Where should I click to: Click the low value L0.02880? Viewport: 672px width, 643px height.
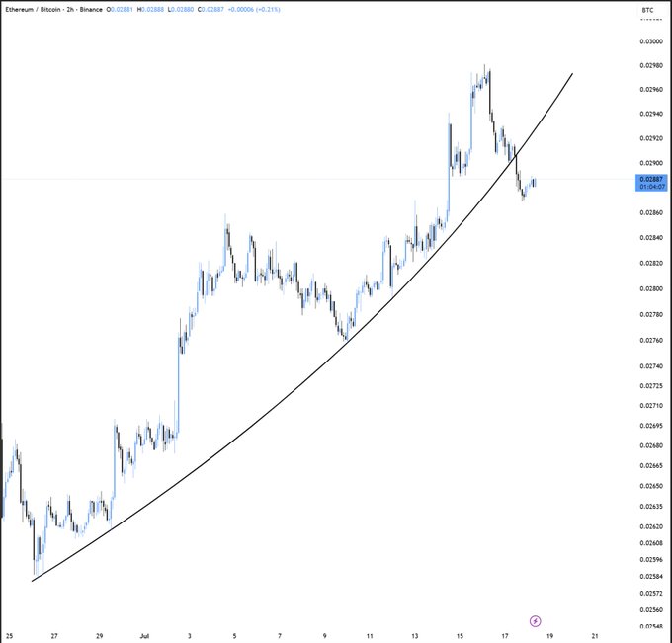[182, 9]
